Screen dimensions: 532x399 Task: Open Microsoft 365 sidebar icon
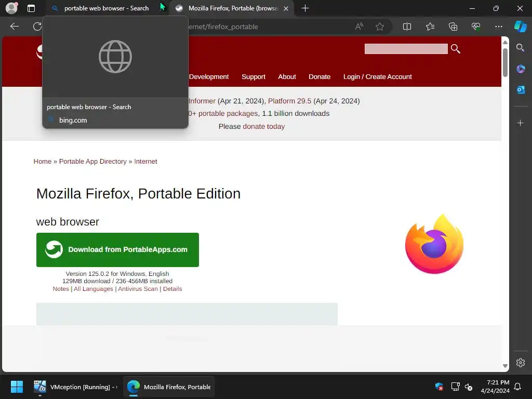point(520,69)
